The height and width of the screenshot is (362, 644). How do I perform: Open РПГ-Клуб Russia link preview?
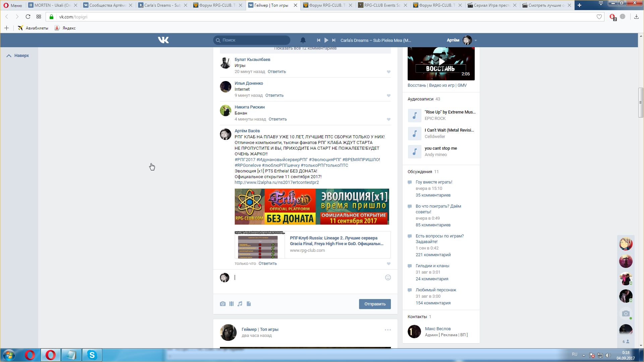(312, 245)
